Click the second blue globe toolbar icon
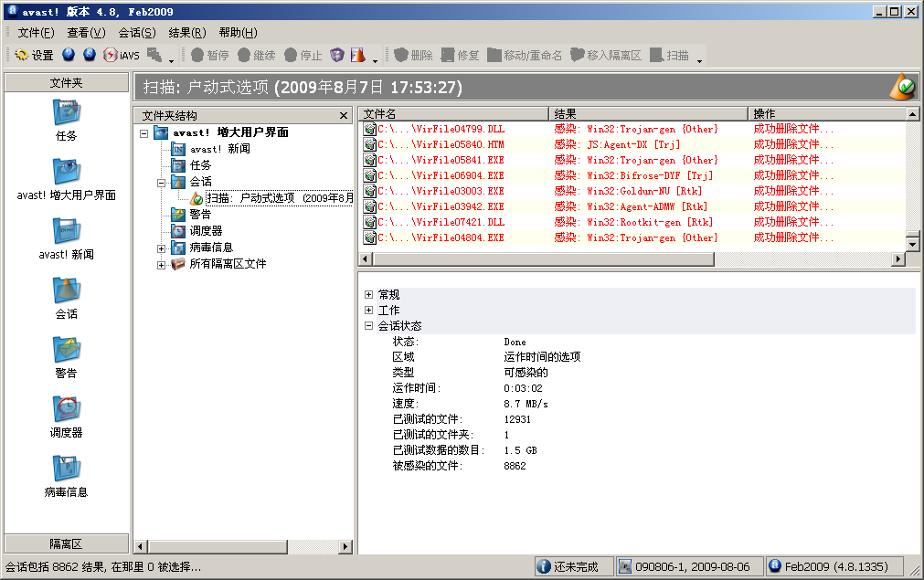 click(x=89, y=55)
